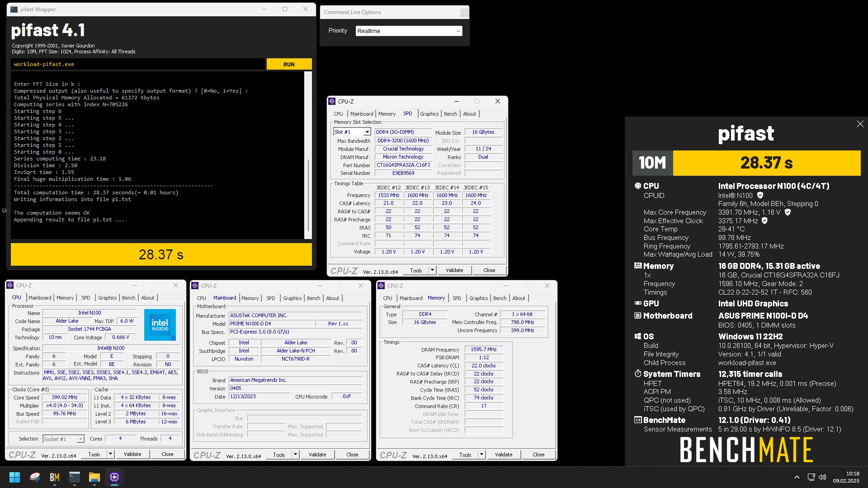Click the OS Windows icon in BenchMate panel
The height and width of the screenshot is (488, 868).
tap(638, 336)
